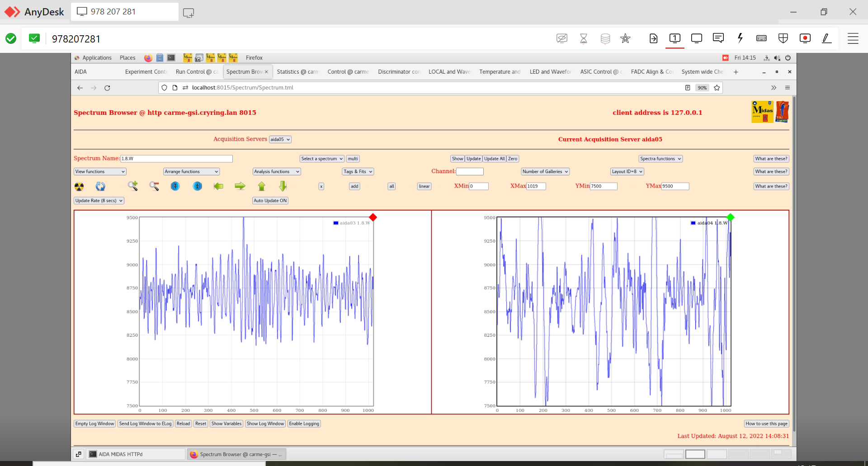Open AnyDesk display settings monitor icon
The width and height of the screenshot is (868, 466).
[x=697, y=38]
